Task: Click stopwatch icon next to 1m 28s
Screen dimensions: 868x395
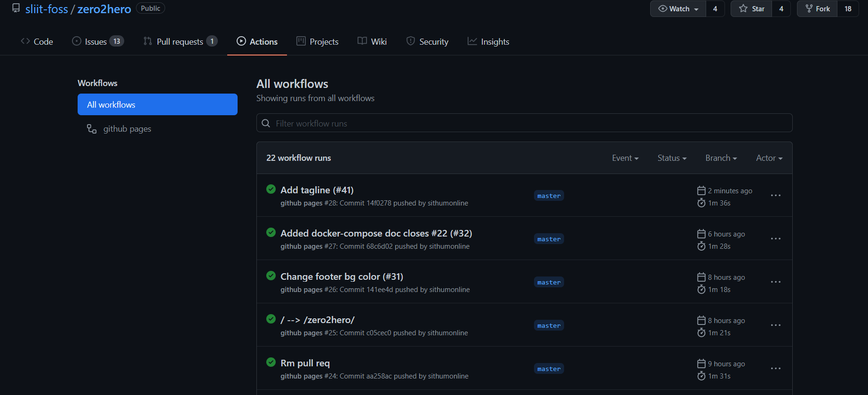Action: 701,246
